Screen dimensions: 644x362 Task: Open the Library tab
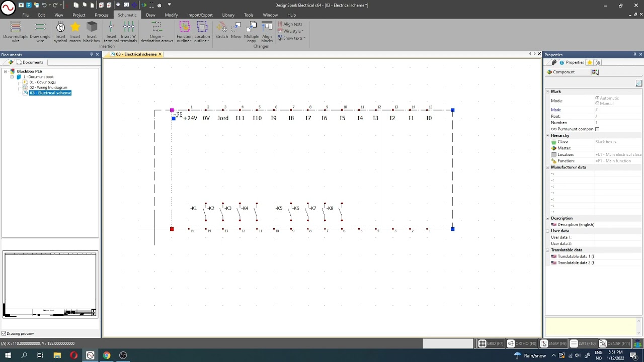click(228, 15)
